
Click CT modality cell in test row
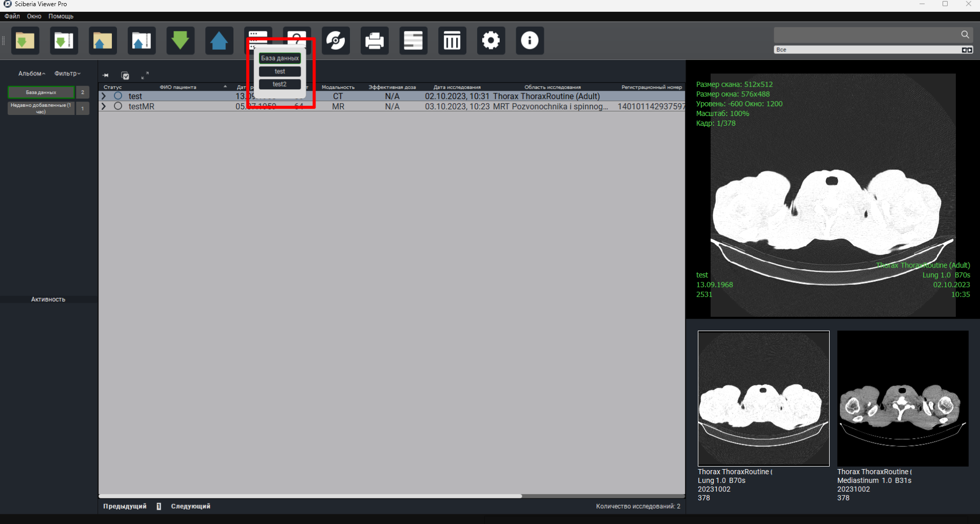338,96
